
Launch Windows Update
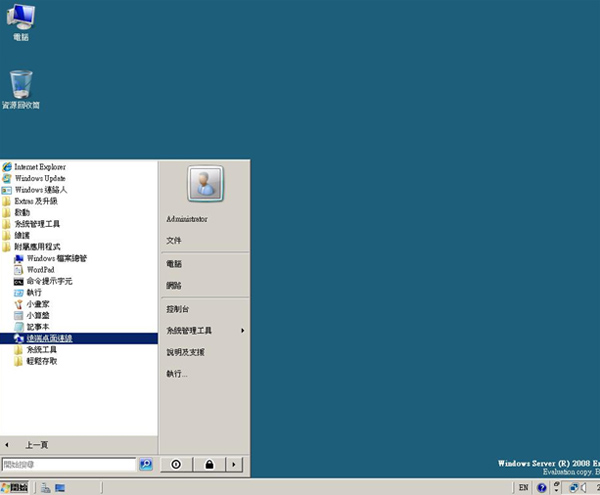tap(40, 178)
